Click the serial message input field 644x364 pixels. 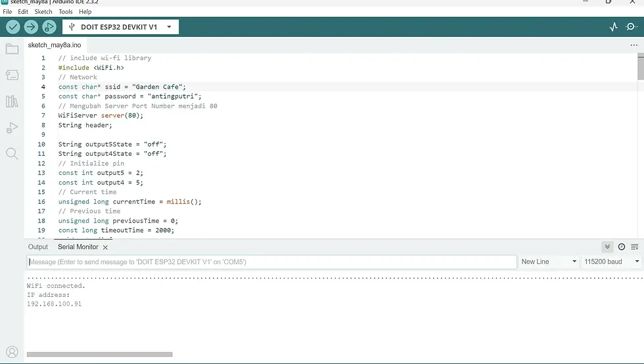click(x=272, y=262)
